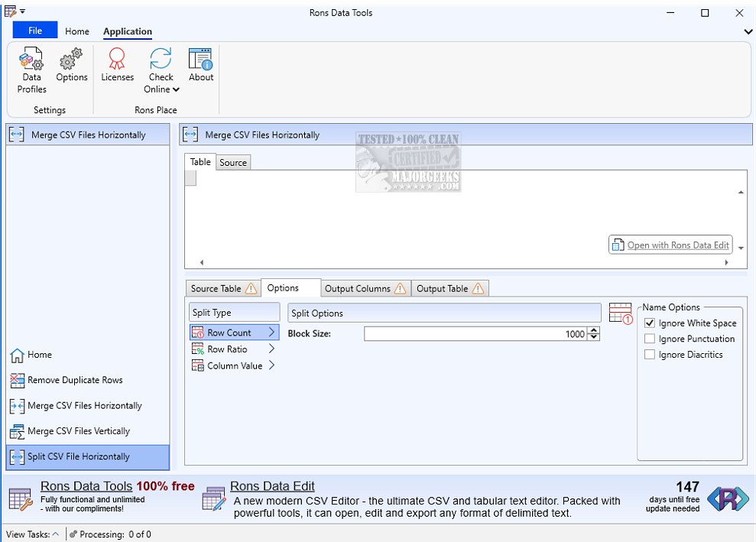The width and height of the screenshot is (756, 542).
Task: Open the File menu
Action: [x=34, y=31]
